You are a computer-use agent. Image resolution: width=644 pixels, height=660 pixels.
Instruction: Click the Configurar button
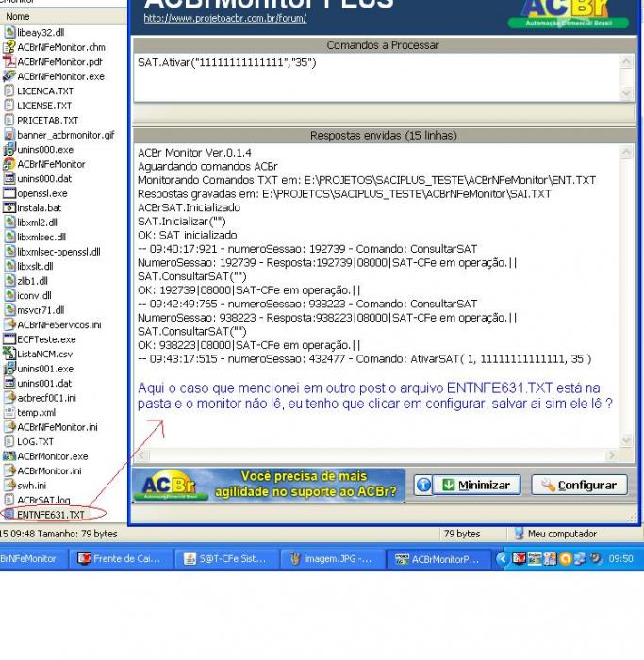tap(579, 486)
